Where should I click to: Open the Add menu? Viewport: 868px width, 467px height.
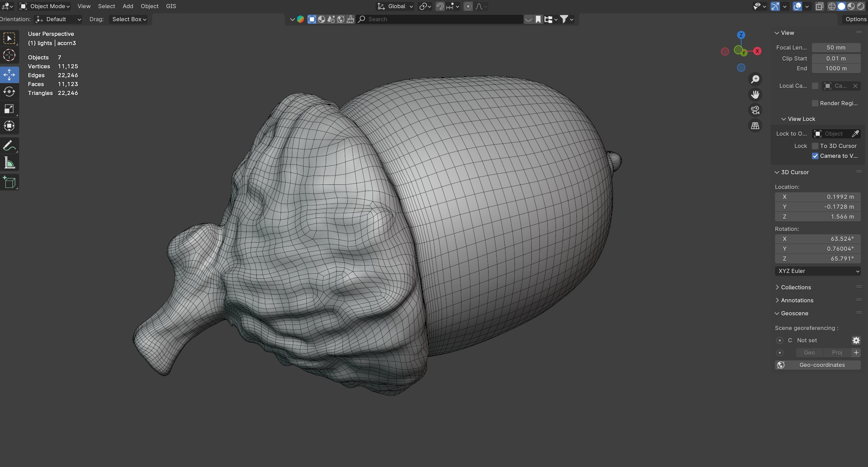coord(128,6)
